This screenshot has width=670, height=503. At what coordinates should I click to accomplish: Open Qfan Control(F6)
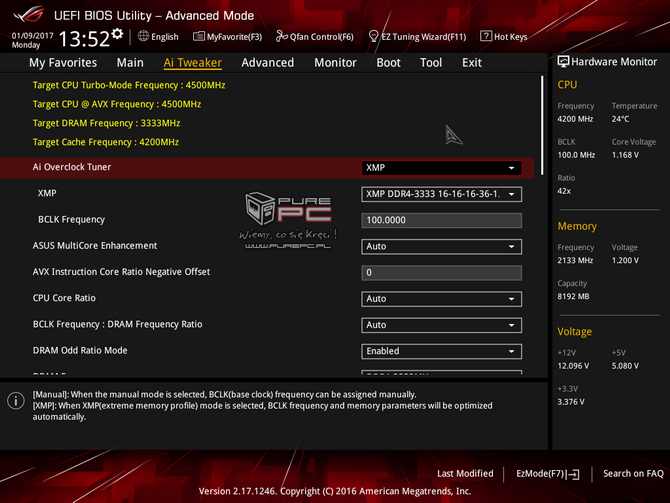point(315,37)
